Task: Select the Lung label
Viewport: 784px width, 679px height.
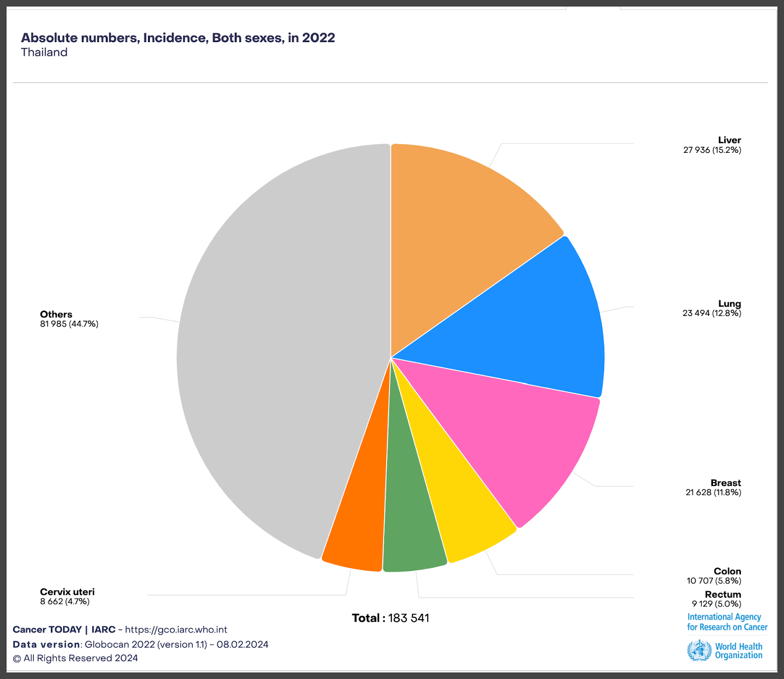Action: pos(730,304)
